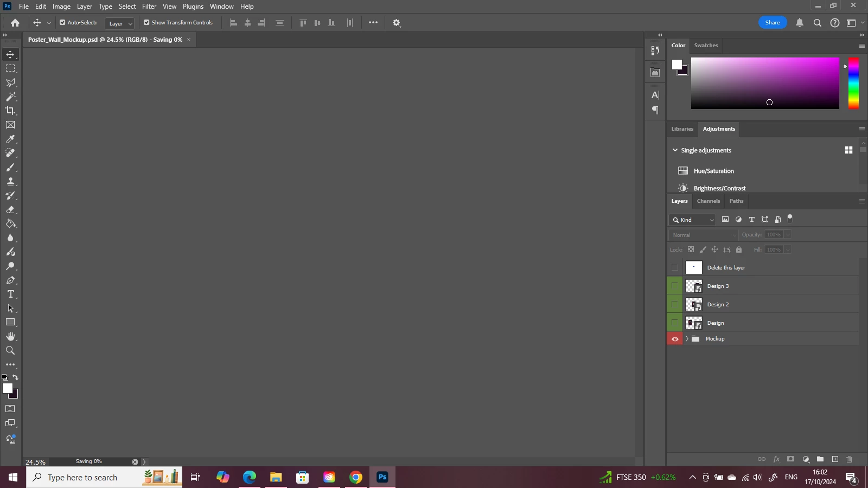Swap foreground and background colors
Viewport: 868px width, 488px height.
15,377
